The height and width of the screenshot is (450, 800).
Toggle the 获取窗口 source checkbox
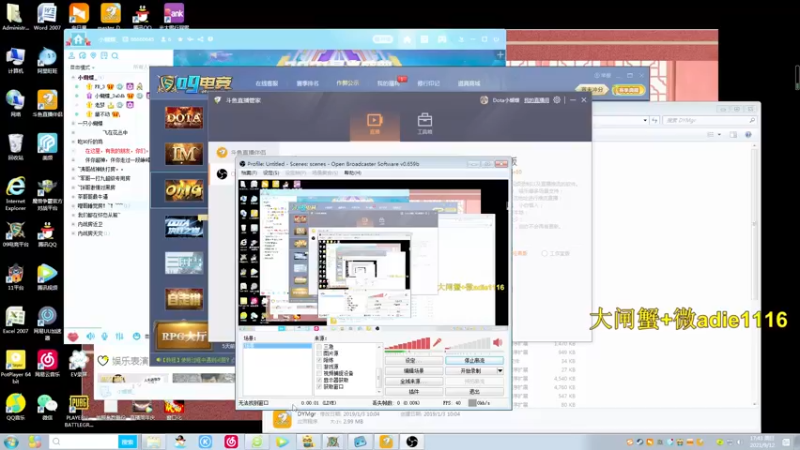coord(319,386)
